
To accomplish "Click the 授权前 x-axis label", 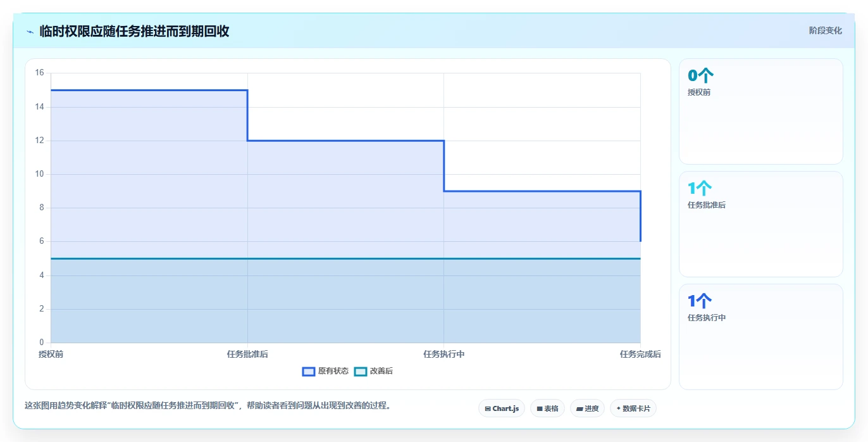I will pyautogui.click(x=51, y=354).
